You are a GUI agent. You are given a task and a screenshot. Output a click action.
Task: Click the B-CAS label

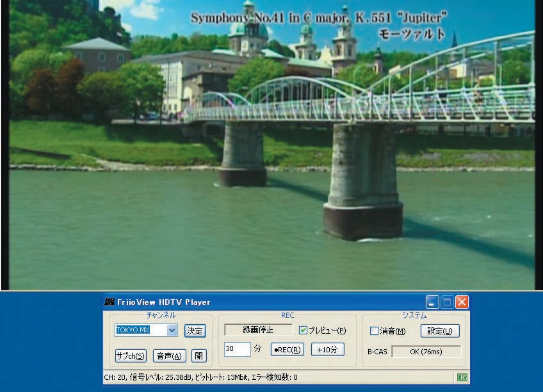pos(377,352)
